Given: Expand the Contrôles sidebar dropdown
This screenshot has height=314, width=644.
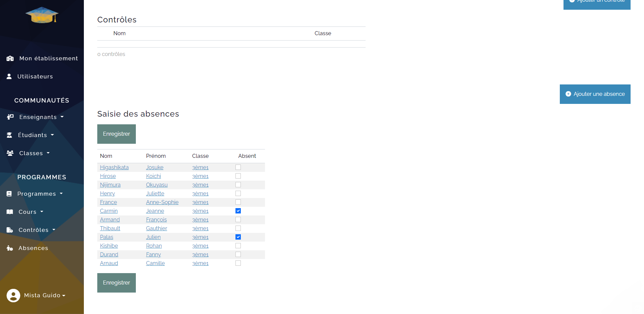Looking at the screenshot, I should point(37,230).
